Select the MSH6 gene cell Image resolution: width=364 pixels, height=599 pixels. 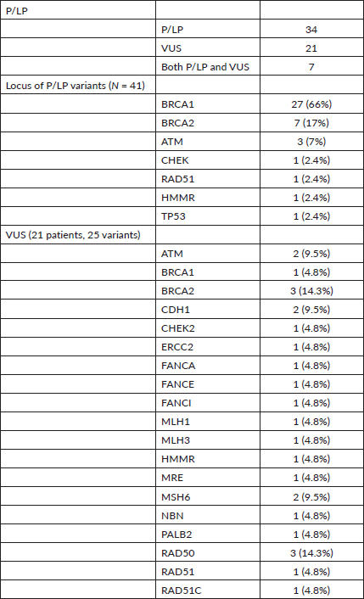[x=208, y=496]
